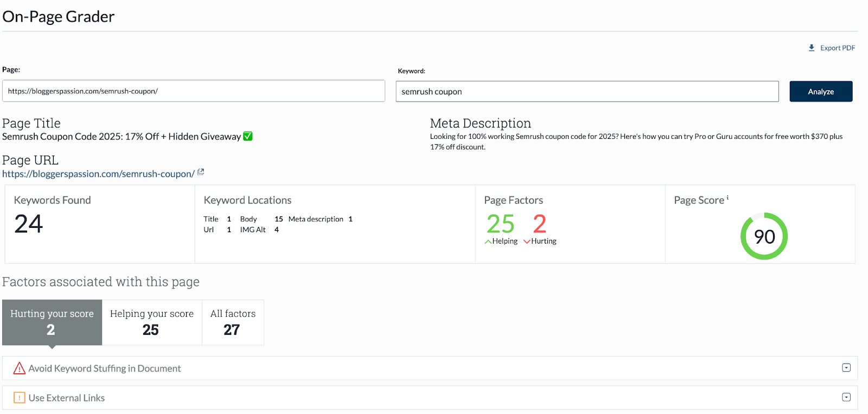
Task: Expand the Avoid Keyword Stuffing row arrow
Action: click(846, 368)
